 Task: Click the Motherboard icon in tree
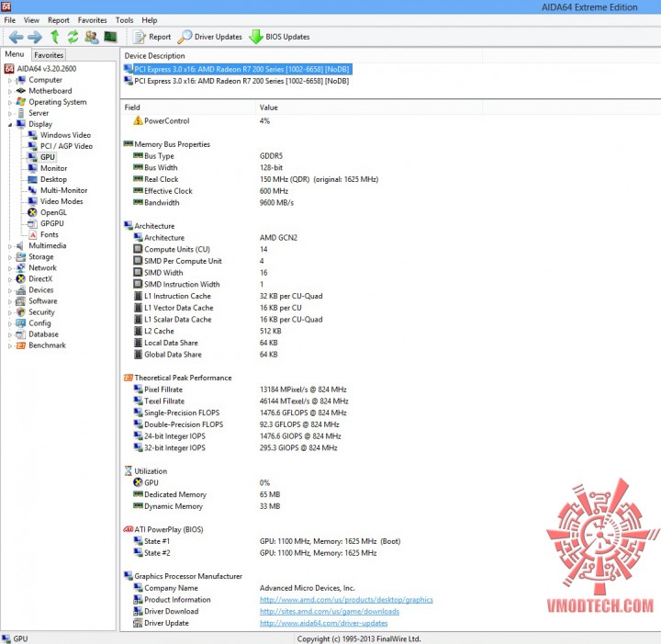20,91
